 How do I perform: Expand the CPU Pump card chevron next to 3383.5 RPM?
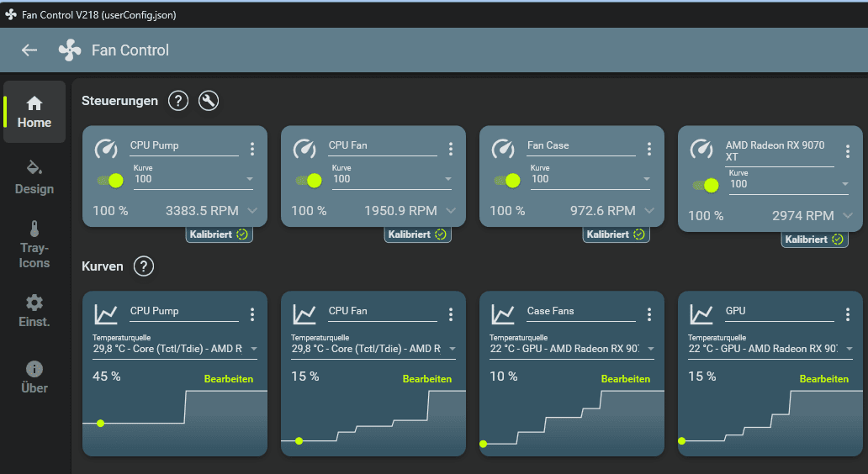(x=252, y=211)
